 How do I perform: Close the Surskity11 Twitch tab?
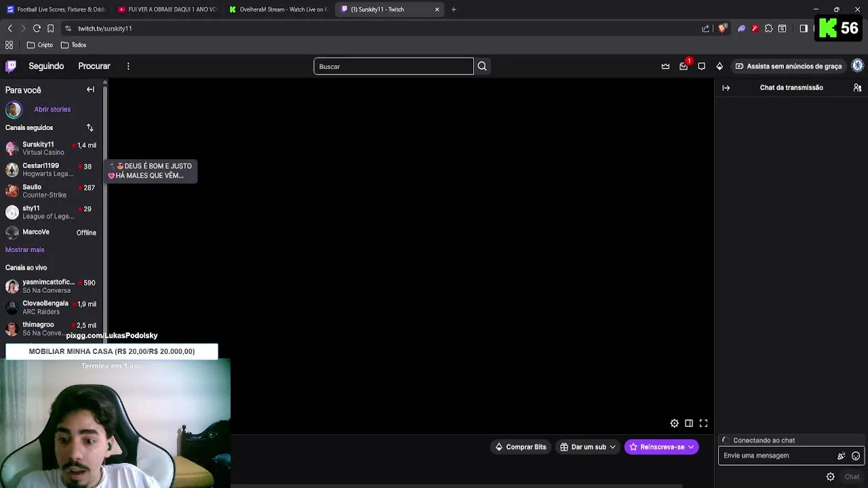[x=437, y=9]
